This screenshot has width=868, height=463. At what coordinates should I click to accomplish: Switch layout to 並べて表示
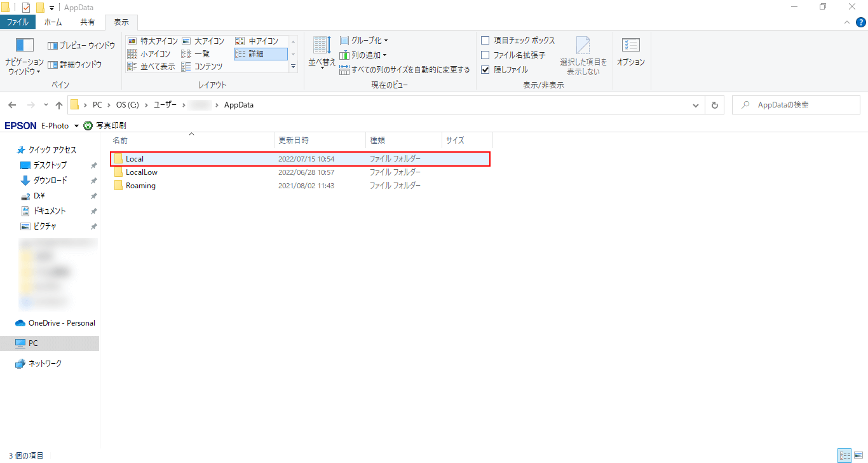coord(151,67)
